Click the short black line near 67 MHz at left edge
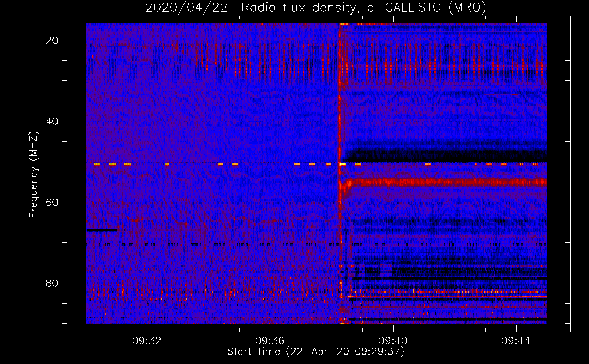 pos(102,230)
